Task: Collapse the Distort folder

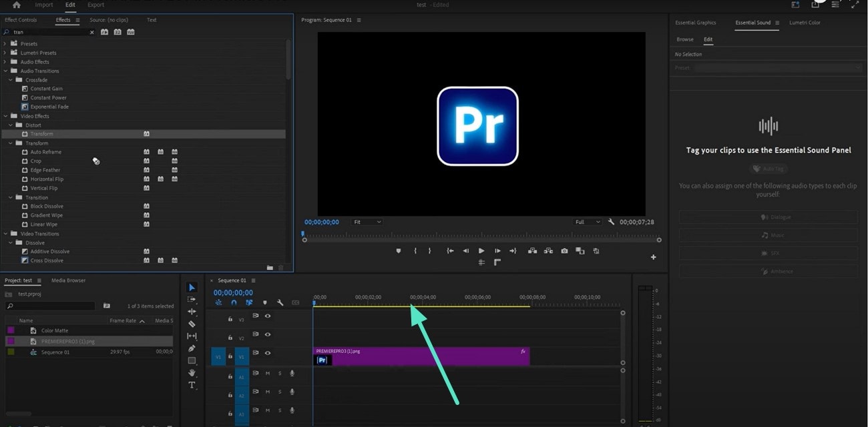Action: point(11,125)
